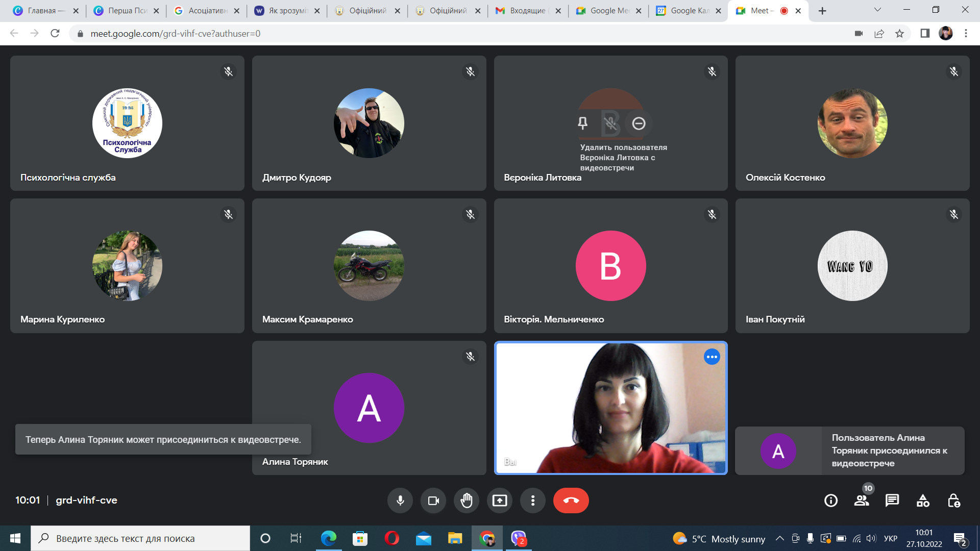The width and height of the screenshot is (980, 551).
Task: Open Task View on taskbar
Action: pyautogui.click(x=296, y=538)
